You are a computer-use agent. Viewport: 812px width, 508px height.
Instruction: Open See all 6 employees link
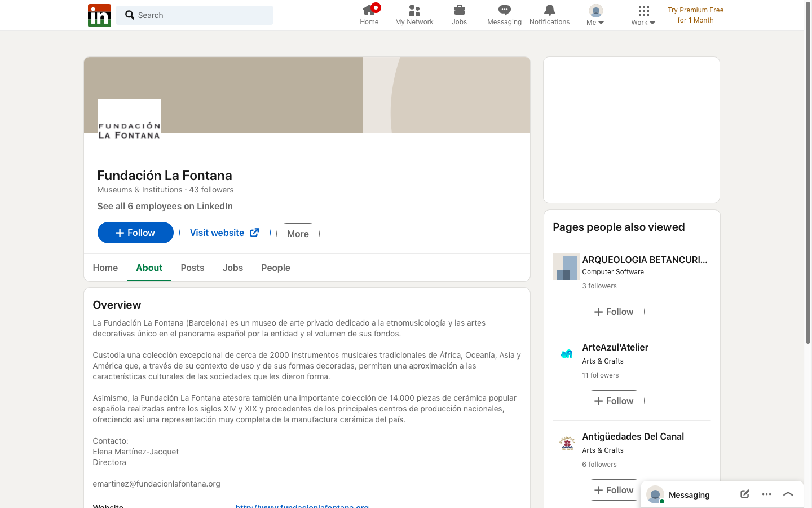point(165,206)
